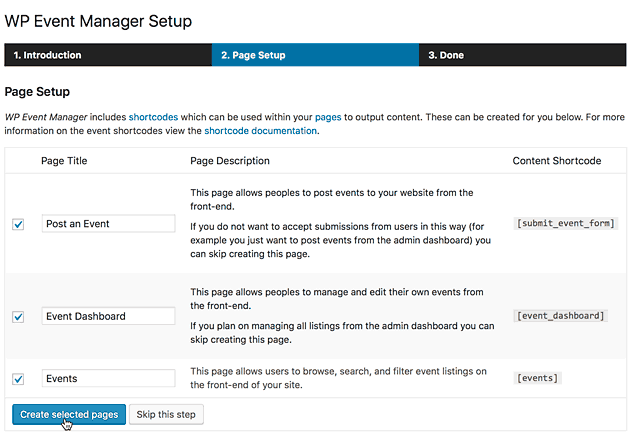Follow the pages link
Viewport: 630px width, 436px height.
[x=328, y=117]
